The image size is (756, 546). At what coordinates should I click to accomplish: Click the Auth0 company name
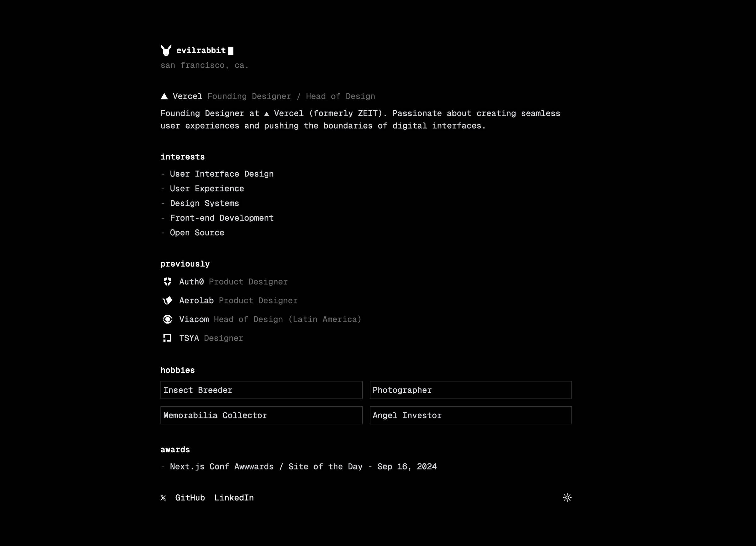(192, 282)
